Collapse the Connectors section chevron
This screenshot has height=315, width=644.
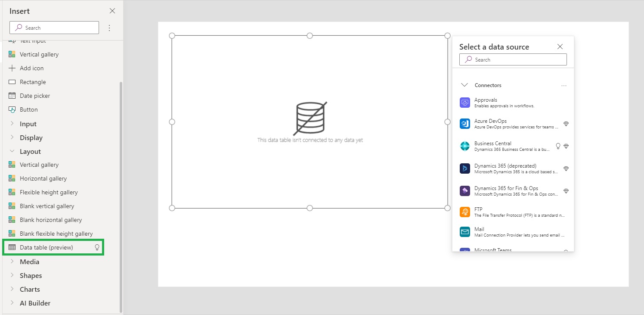pyautogui.click(x=464, y=85)
